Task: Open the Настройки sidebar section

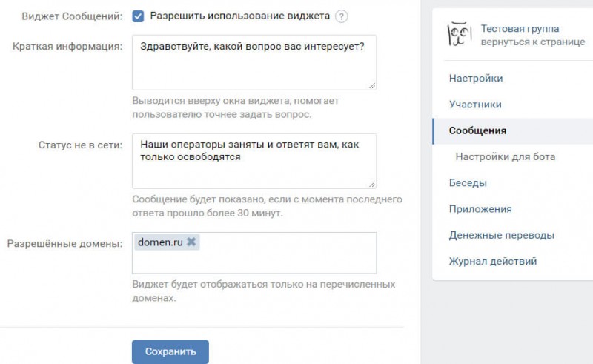Action: point(476,79)
